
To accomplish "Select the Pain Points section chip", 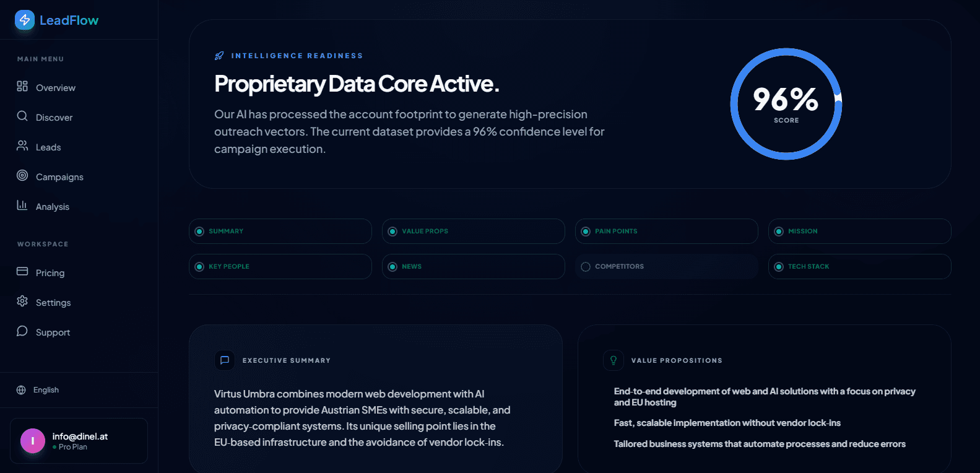I will (x=666, y=232).
